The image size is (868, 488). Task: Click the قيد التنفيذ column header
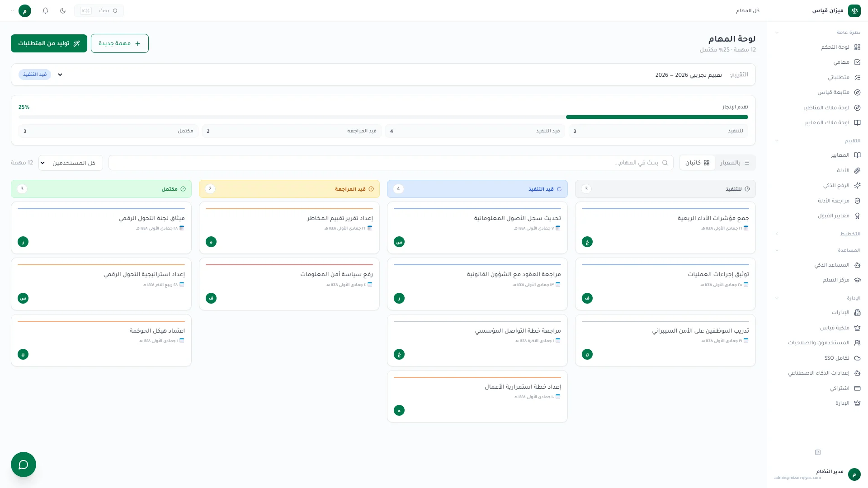click(x=477, y=189)
